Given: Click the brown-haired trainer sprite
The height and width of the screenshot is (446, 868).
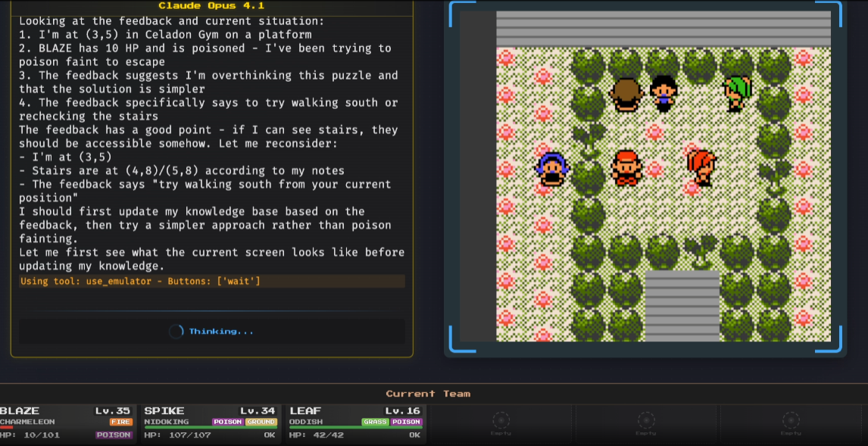Looking at the screenshot, I should pyautogui.click(x=626, y=94).
